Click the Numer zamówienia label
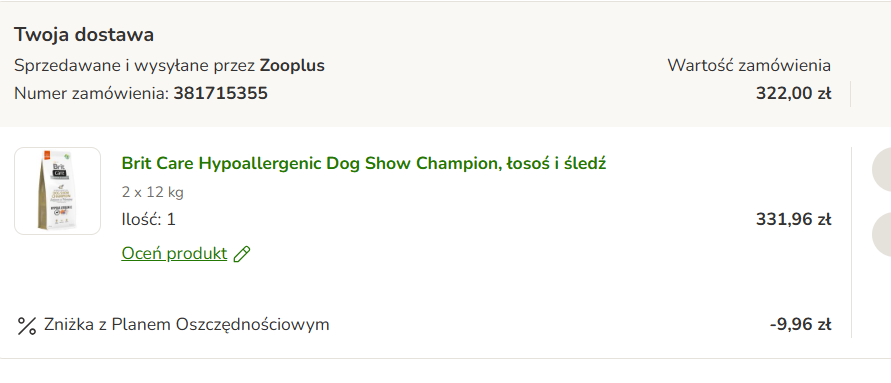The height and width of the screenshot is (383, 891). coord(91,93)
